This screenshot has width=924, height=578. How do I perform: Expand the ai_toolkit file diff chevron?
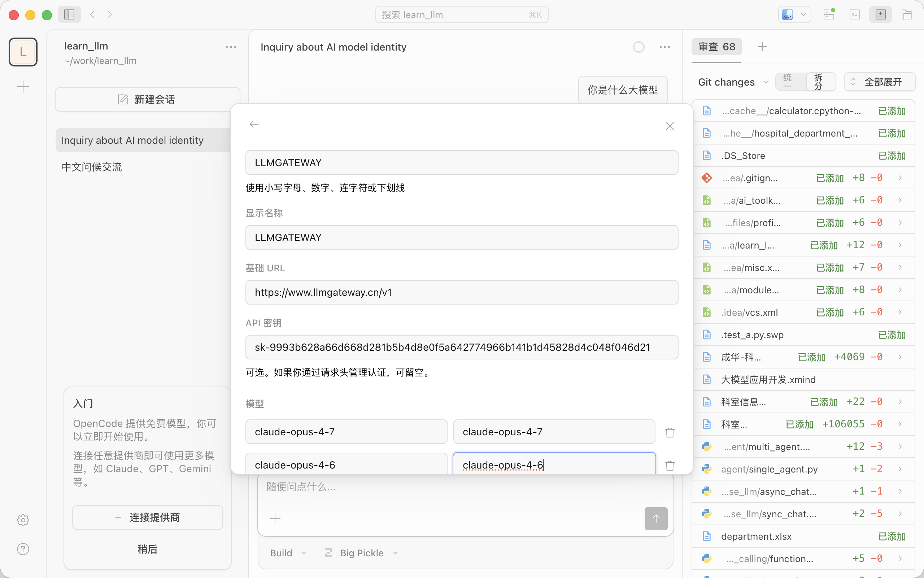pos(900,200)
